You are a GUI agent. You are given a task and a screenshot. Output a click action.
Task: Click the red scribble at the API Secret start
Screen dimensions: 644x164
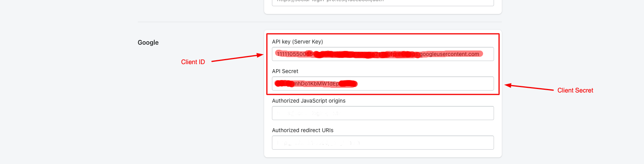pyautogui.click(x=284, y=84)
